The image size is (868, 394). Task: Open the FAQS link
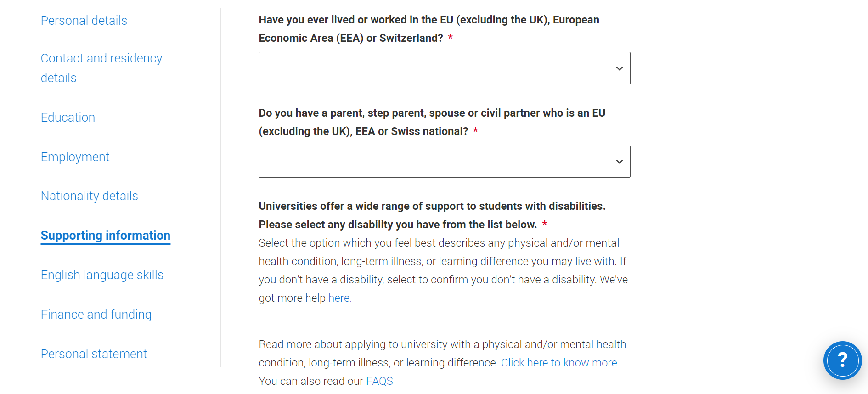click(379, 381)
